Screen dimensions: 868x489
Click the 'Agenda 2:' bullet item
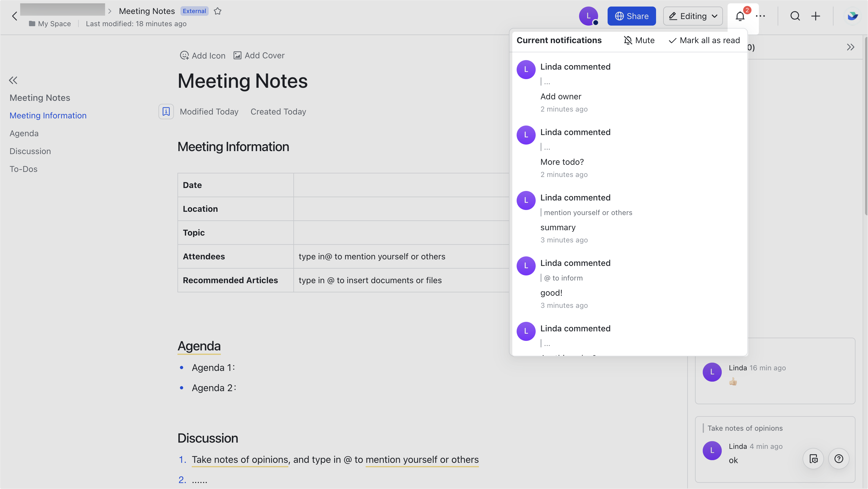click(x=214, y=388)
